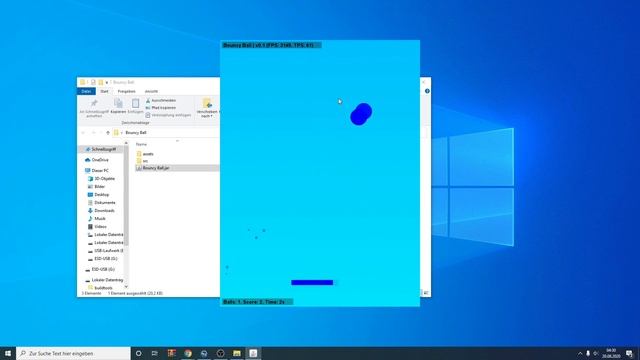Click the Name column header
This screenshot has height=360, width=640.
coord(141,144)
